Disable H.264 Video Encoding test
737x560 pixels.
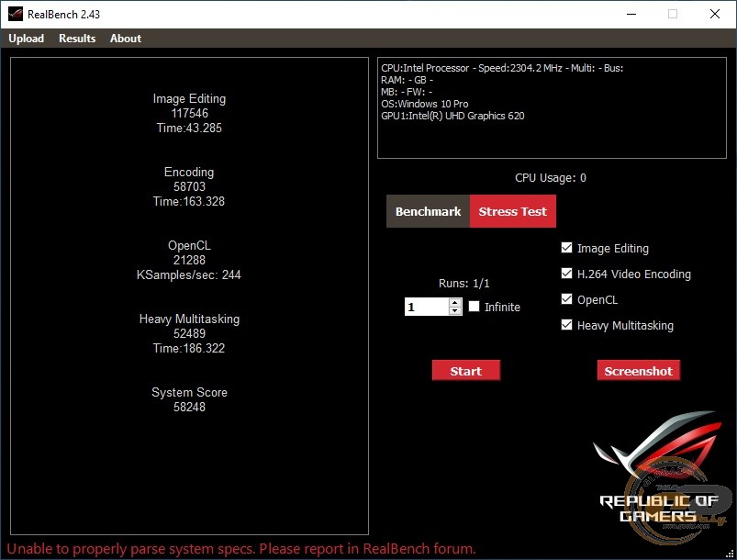pos(567,274)
